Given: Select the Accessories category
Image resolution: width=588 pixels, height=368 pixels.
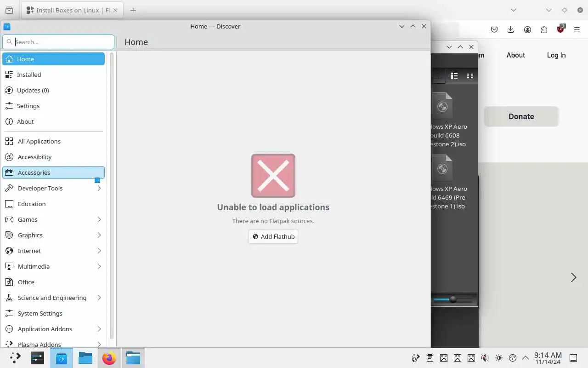Looking at the screenshot, I should (53, 172).
